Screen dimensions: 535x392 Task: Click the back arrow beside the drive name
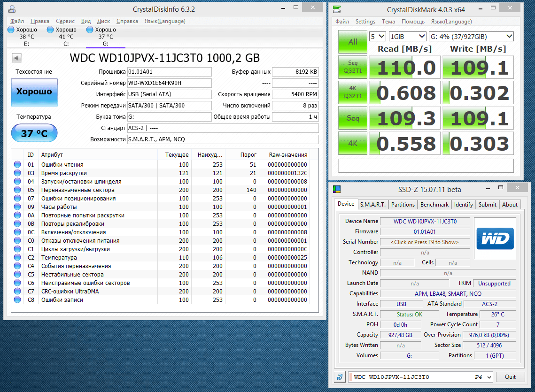(x=16, y=58)
